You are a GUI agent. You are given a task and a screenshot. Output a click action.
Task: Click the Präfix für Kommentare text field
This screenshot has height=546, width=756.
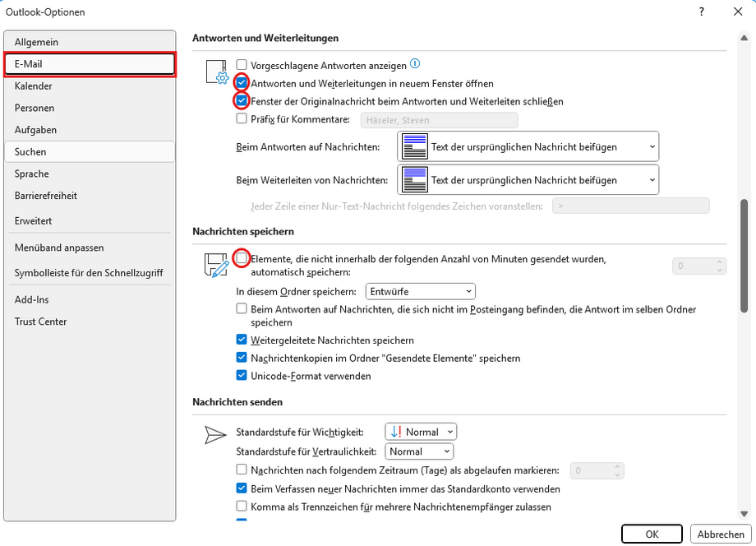pos(440,120)
